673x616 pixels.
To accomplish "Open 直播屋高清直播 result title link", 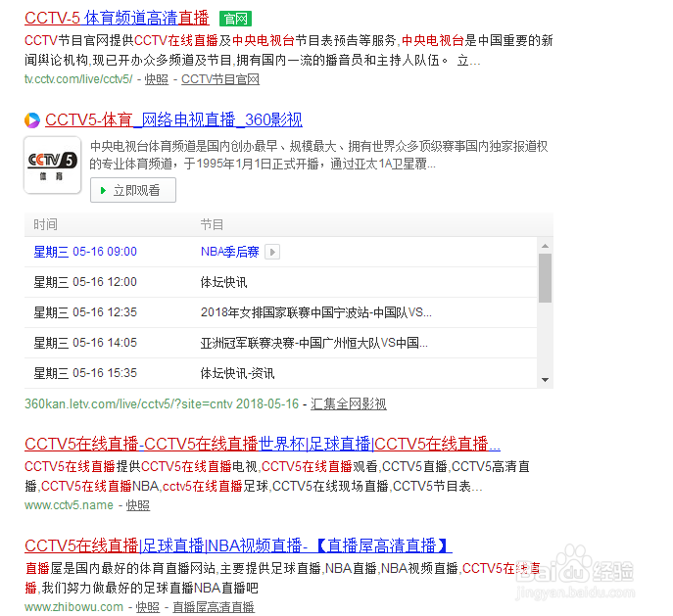I will (x=238, y=545).
